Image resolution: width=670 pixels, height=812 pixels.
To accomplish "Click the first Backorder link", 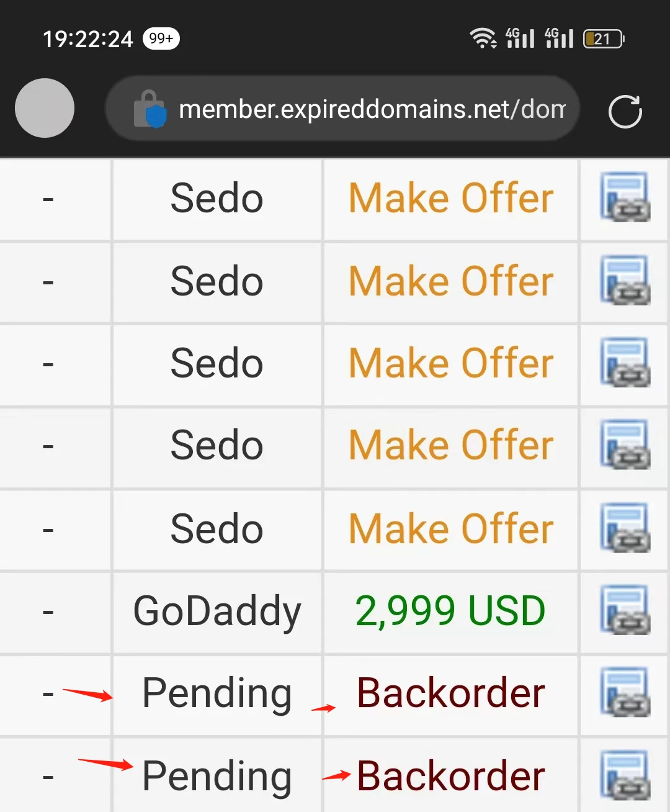I will (x=451, y=693).
